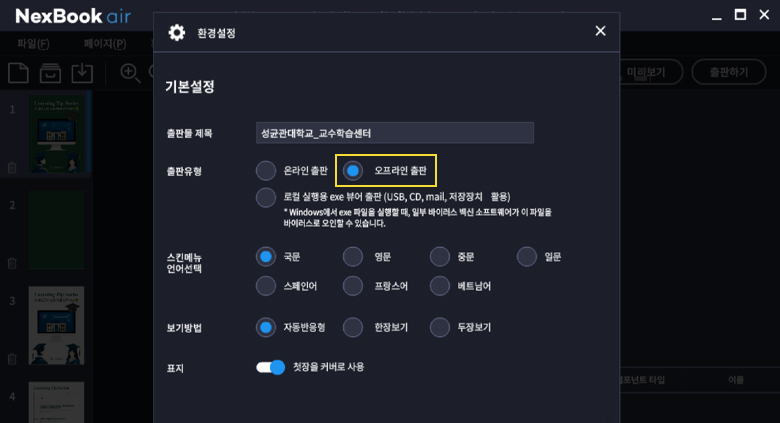780x423 pixels.
Task: Choose the 두장보기 viewing method
Action: coord(440,327)
